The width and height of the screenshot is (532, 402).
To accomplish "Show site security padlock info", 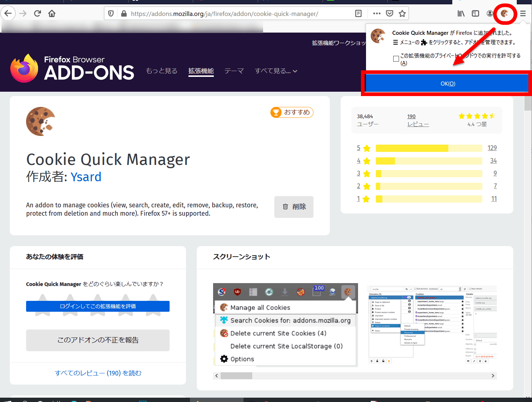I will (124, 14).
